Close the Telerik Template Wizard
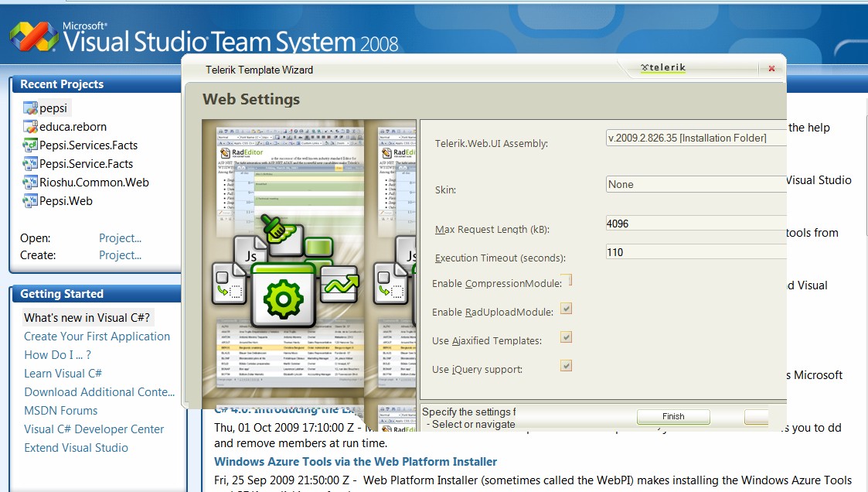The height and width of the screenshot is (492, 868). pos(771,69)
